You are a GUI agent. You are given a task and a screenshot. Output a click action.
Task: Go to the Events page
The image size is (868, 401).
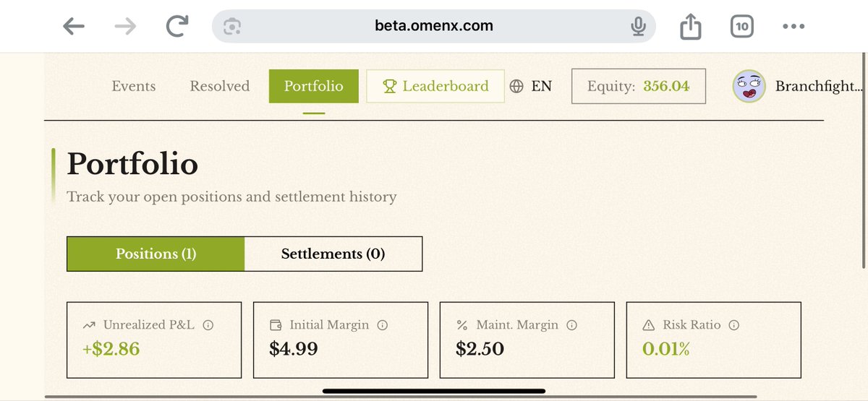[x=134, y=87]
